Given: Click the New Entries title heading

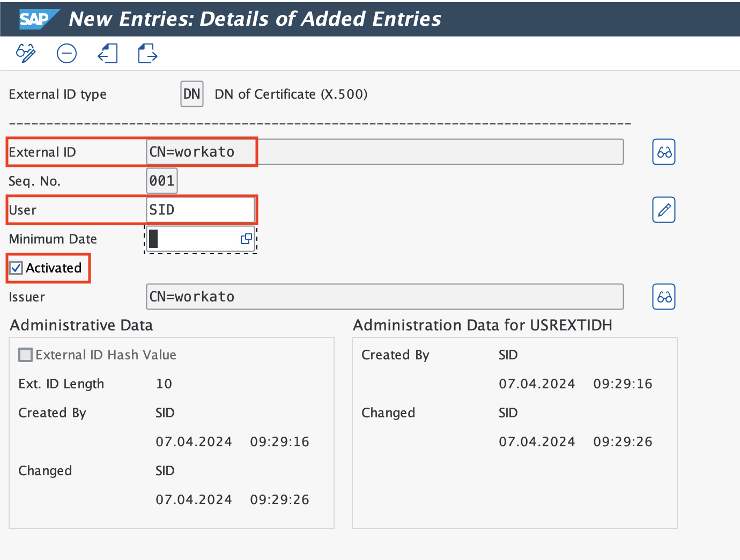Looking at the screenshot, I should point(255,19).
